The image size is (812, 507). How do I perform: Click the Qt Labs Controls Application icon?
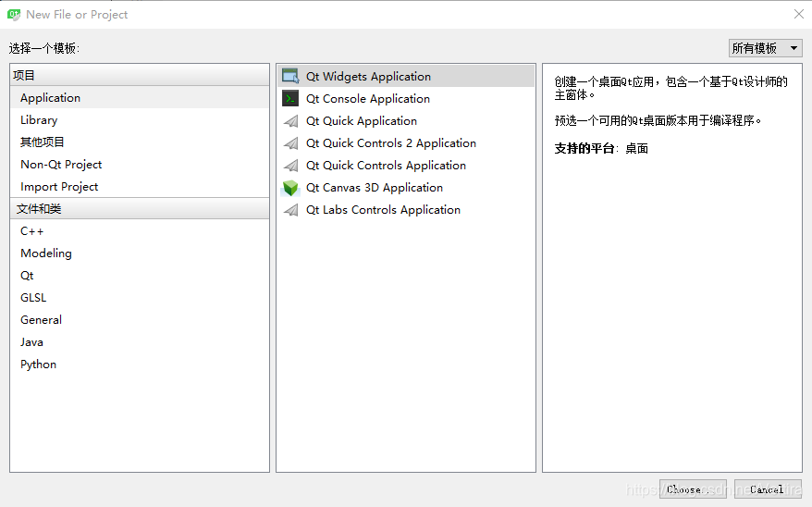click(291, 210)
